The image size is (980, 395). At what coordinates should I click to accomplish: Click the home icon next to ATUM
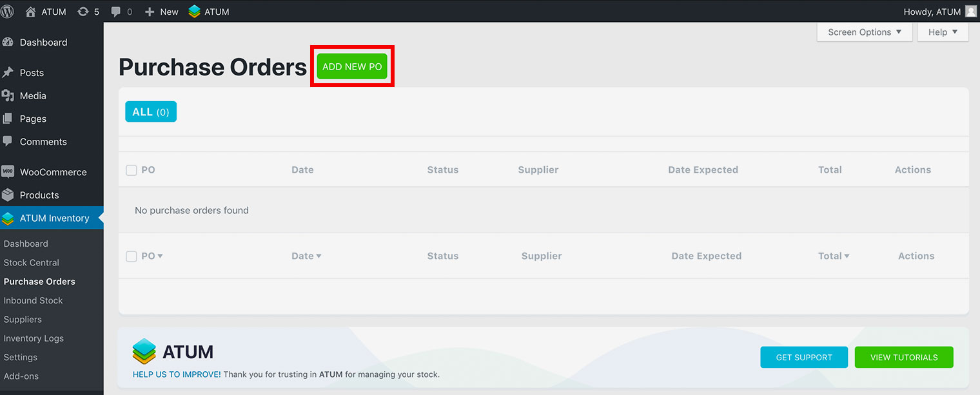(30, 12)
